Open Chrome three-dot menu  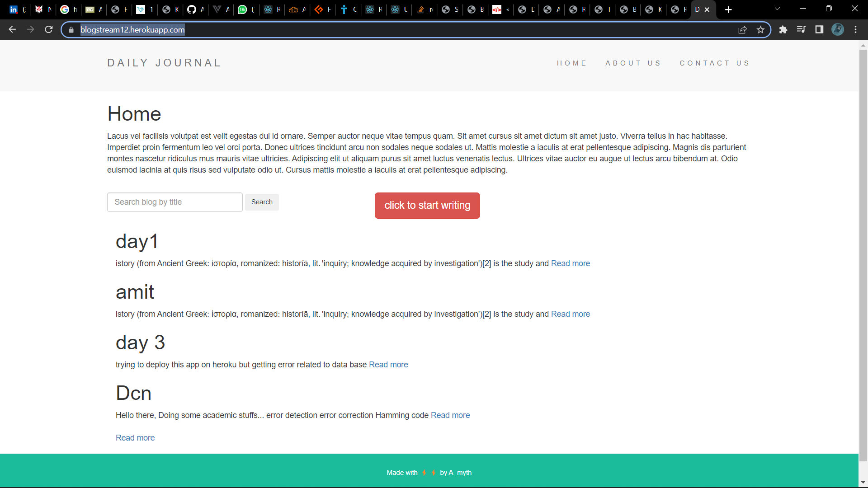coord(855,30)
